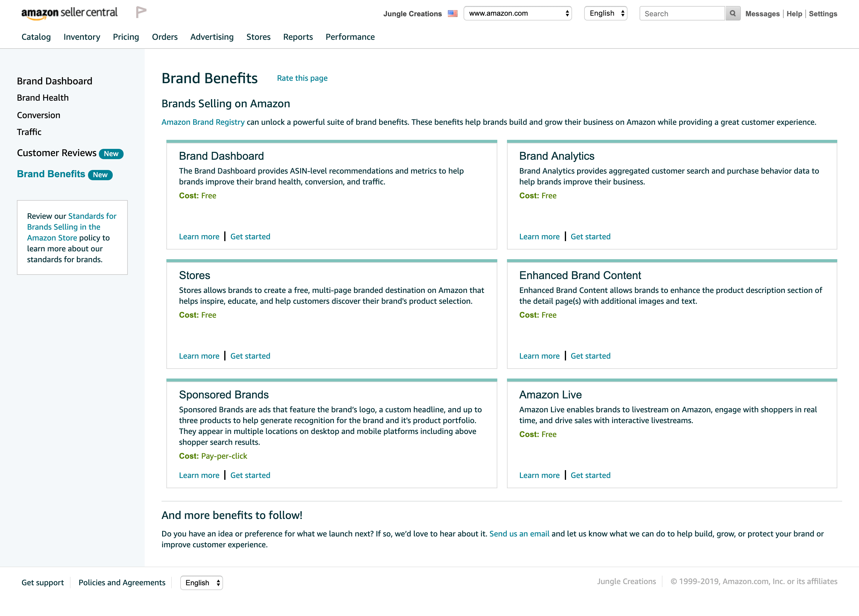Image resolution: width=859 pixels, height=616 pixels.
Task: Click the Amazon Seller Central logo
Action: (x=69, y=13)
